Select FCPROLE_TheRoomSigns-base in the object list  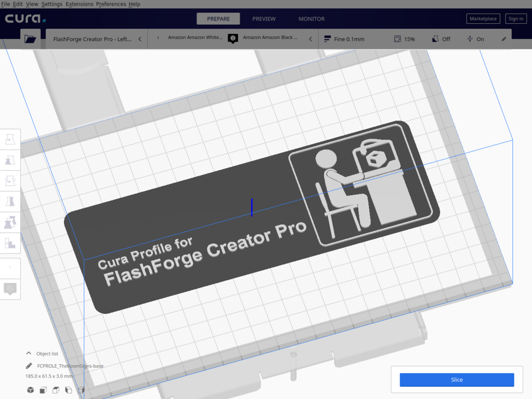(70, 366)
